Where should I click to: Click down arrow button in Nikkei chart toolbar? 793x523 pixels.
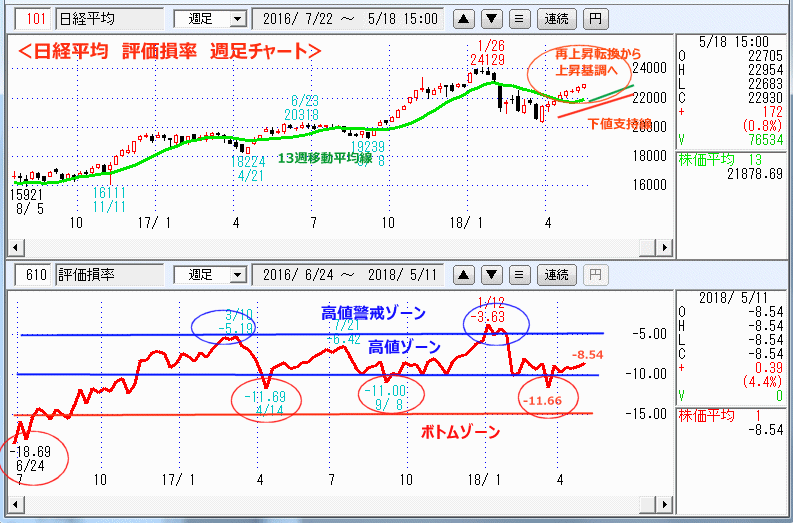coord(491,18)
